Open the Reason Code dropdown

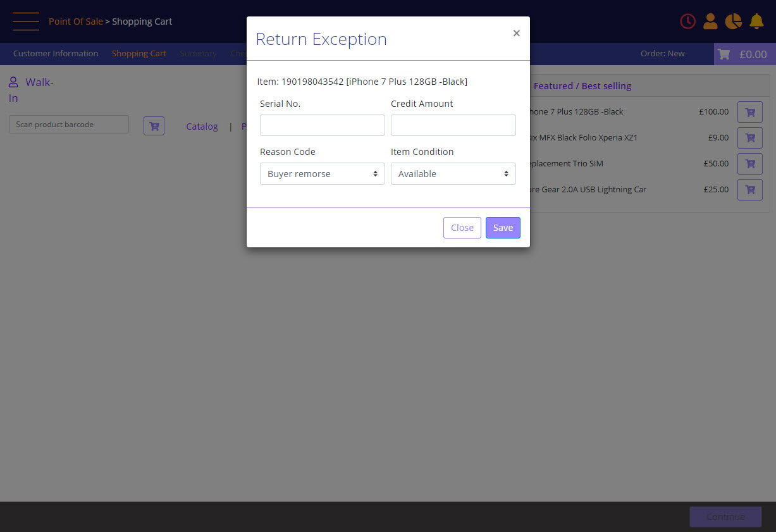(x=323, y=174)
